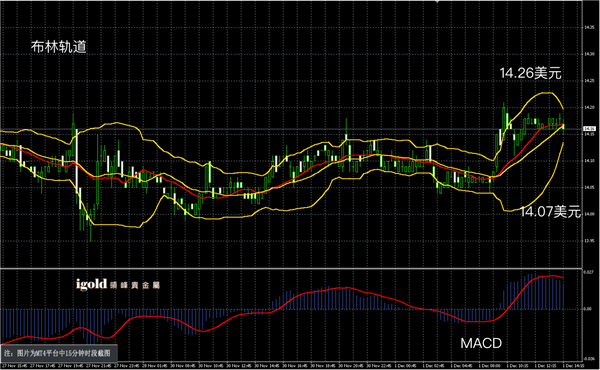Click the note 注:图片为MT4平台中15分钟时段截图

[x=58, y=353]
